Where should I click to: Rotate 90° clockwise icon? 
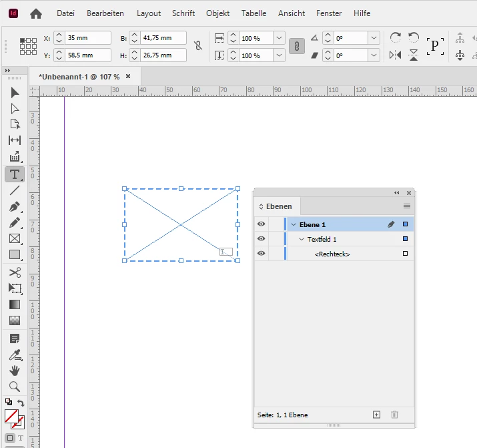tap(395, 38)
